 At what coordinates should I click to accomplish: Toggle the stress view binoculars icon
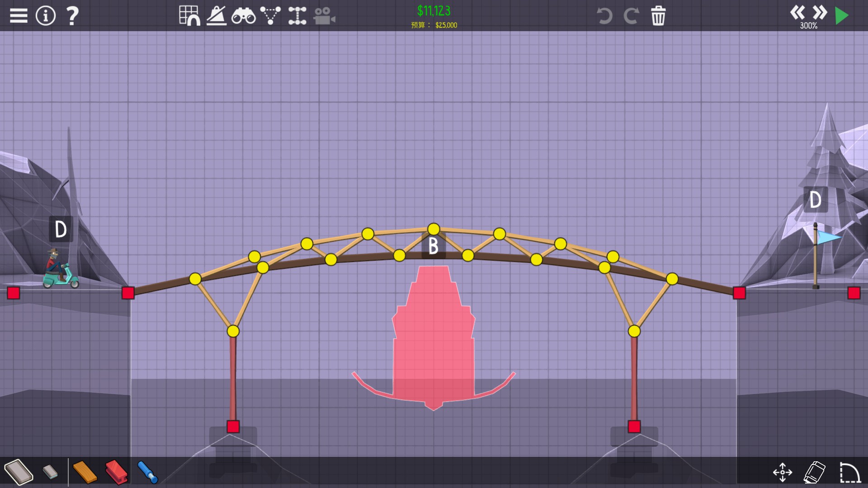243,16
